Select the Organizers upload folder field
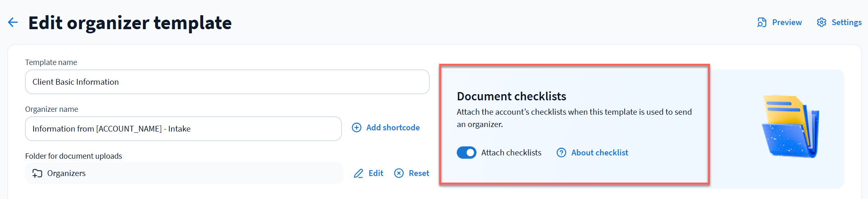 pyautogui.click(x=184, y=173)
